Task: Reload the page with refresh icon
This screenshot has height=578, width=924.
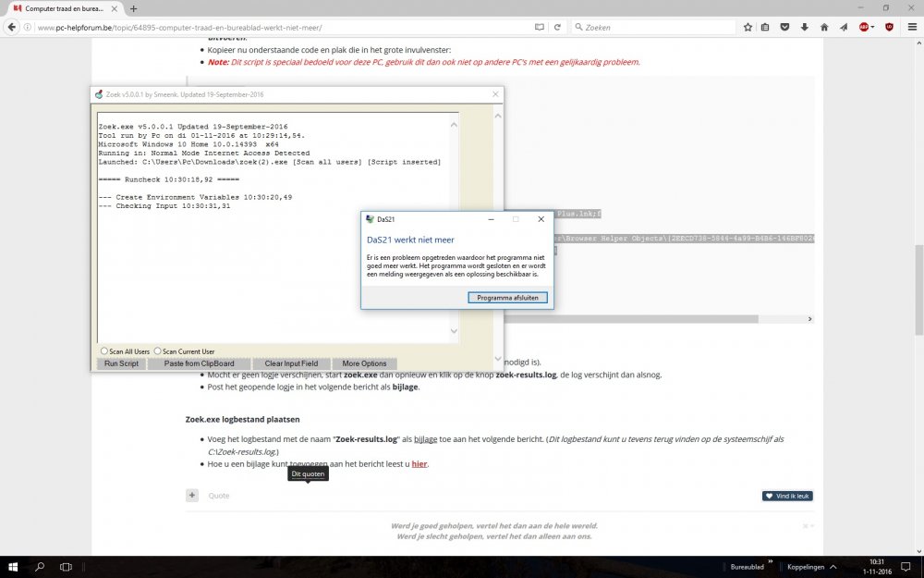Action: point(557,27)
